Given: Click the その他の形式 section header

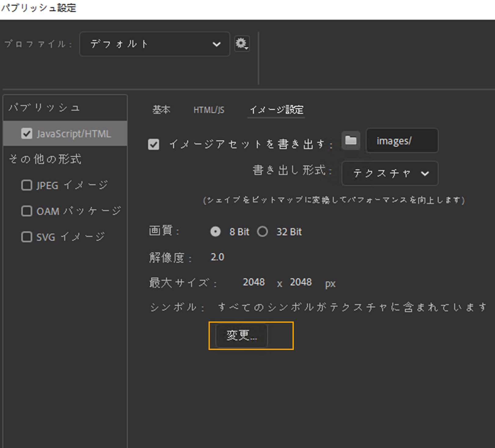Looking at the screenshot, I should tap(45, 159).
